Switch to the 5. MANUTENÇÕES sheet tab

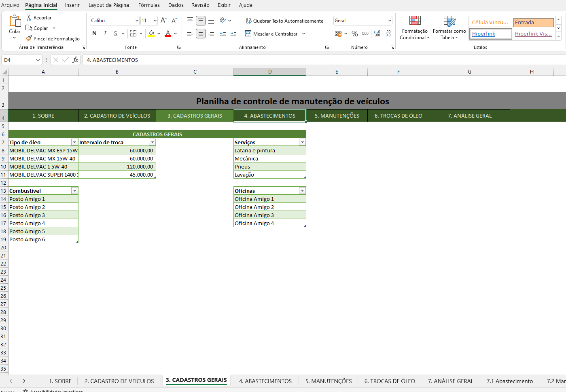[x=328, y=381]
